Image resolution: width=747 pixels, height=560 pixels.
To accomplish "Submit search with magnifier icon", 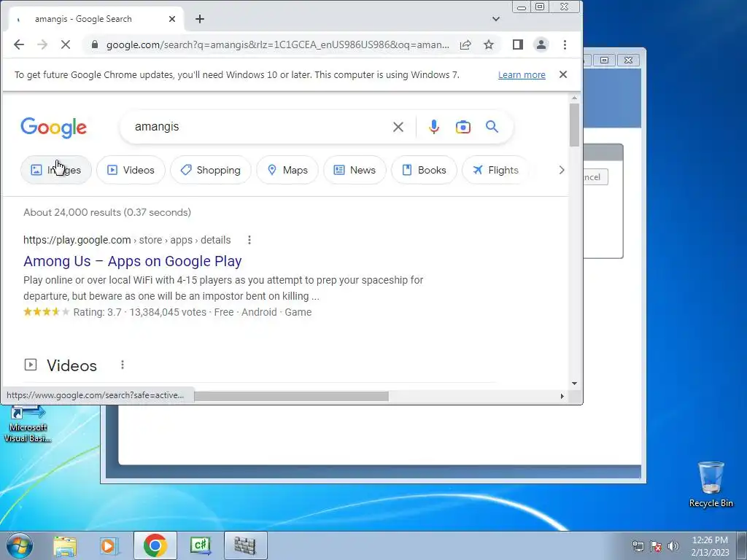I will [x=492, y=127].
